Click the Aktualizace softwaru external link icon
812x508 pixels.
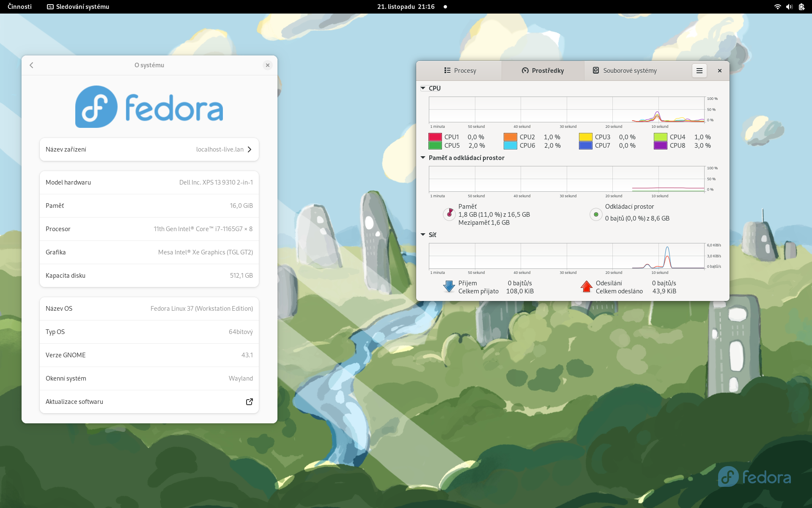pos(250,402)
